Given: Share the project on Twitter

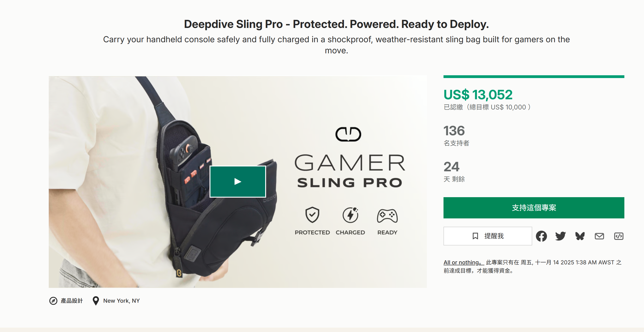Looking at the screenshot, I should tap(561, 236).
